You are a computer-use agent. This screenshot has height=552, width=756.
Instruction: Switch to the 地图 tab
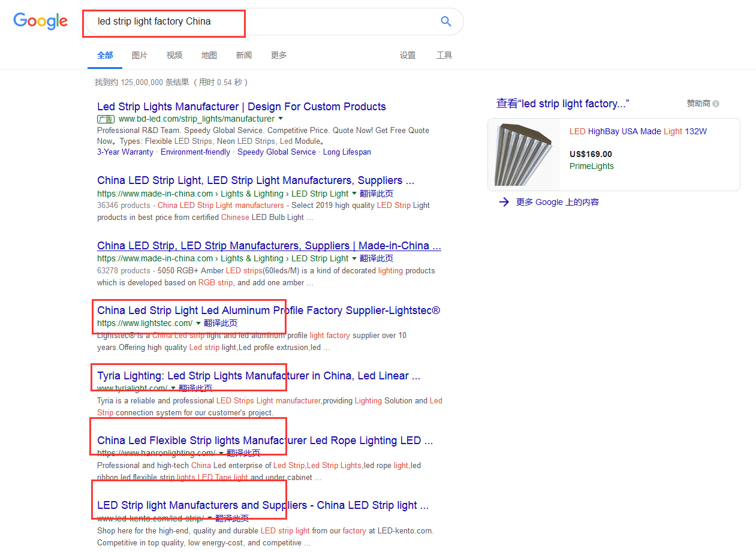(x=209, y=55)
